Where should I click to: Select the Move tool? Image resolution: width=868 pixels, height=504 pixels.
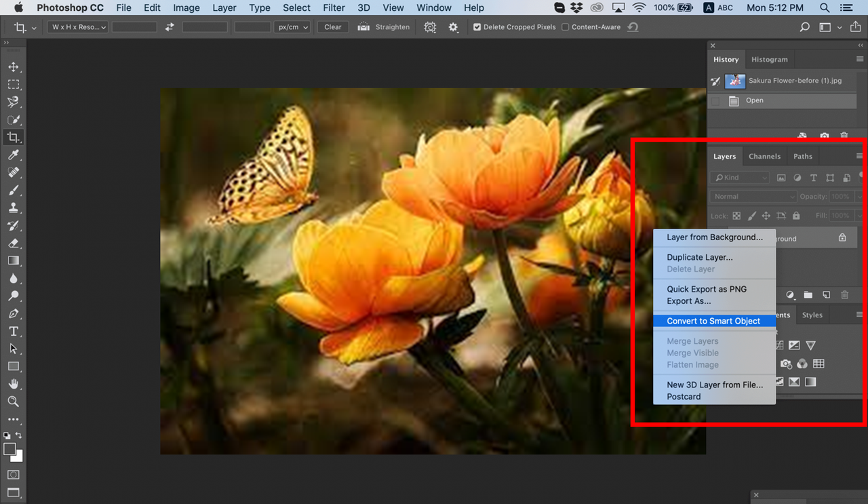tap(14, 66)
